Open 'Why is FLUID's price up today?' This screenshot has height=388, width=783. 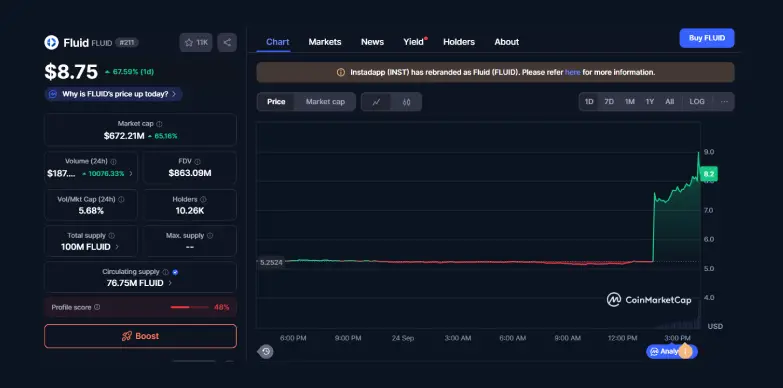pyautogui.click(x=114, y=94)
